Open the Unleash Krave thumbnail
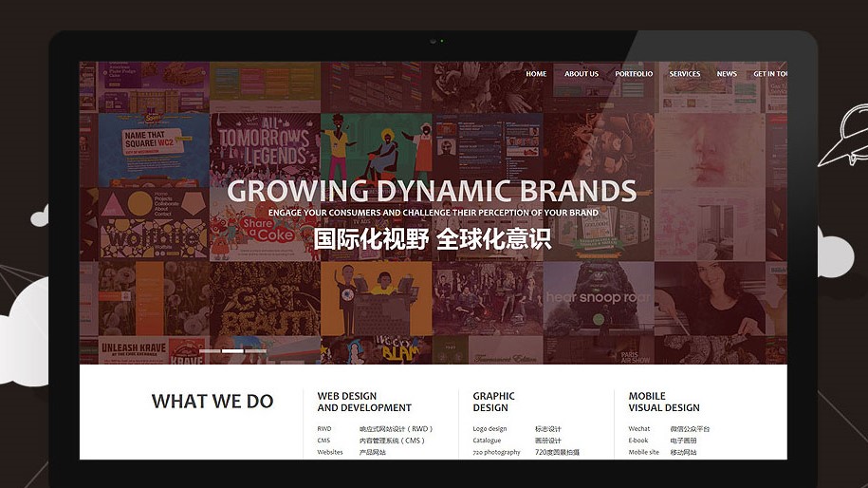Screen dimensions: 868x488 pyautogui.click(x=154, y=350)
